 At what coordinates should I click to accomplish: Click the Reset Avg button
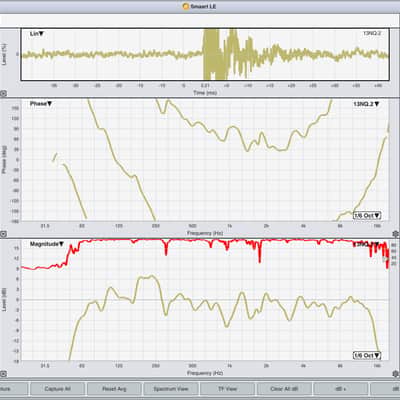click(114, 389)
